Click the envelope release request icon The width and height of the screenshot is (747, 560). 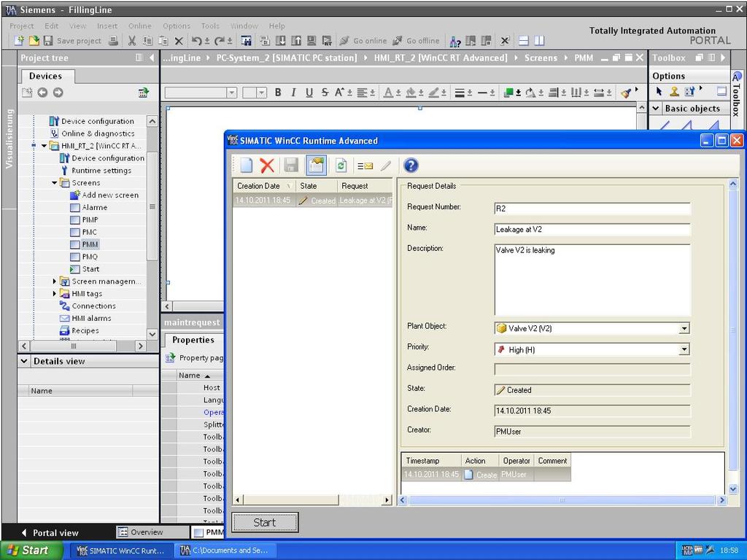365,166
